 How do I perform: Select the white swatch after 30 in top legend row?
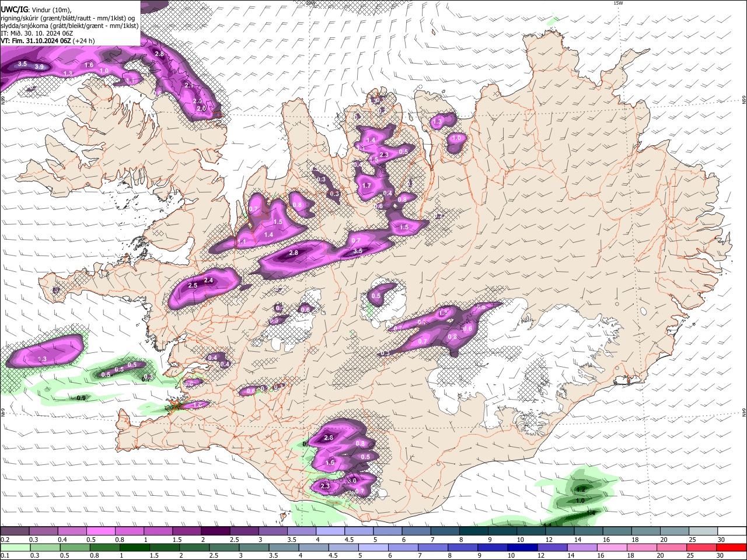point(732,531)
